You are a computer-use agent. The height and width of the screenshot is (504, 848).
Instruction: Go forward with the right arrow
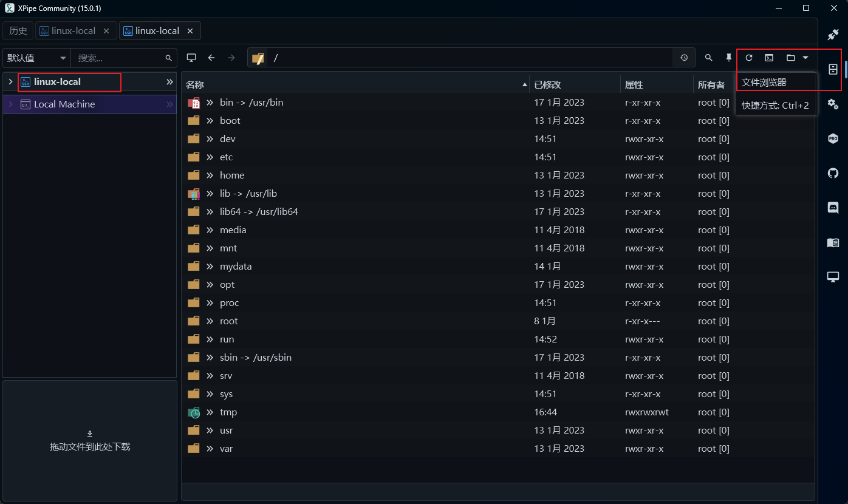coord(231,58)
